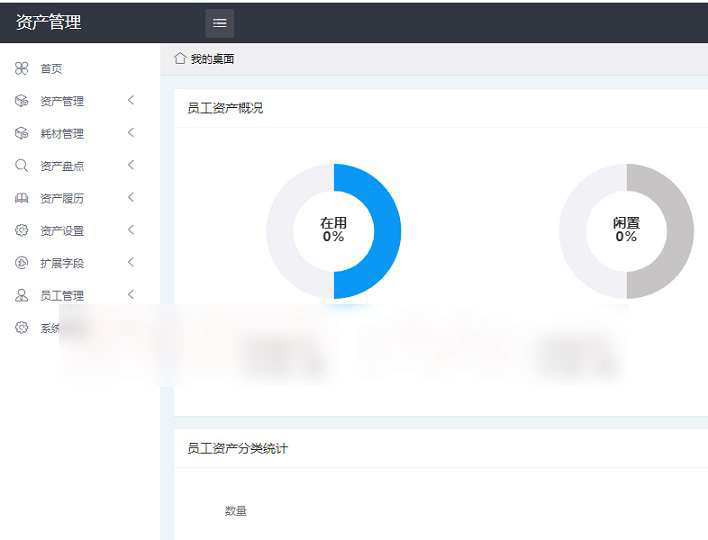Expand the 员工管理 menu chevron
The image size is (708, 540).
coord(131,295)
